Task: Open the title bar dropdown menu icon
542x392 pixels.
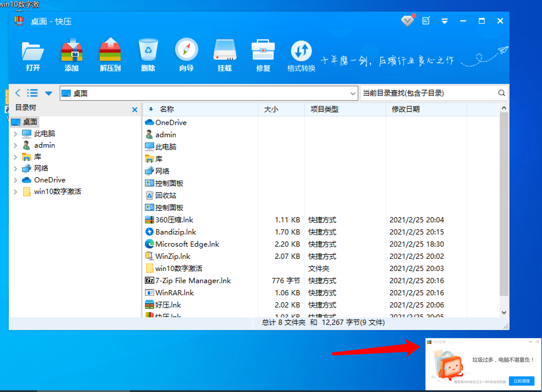Action: click(x=445, y=21)
